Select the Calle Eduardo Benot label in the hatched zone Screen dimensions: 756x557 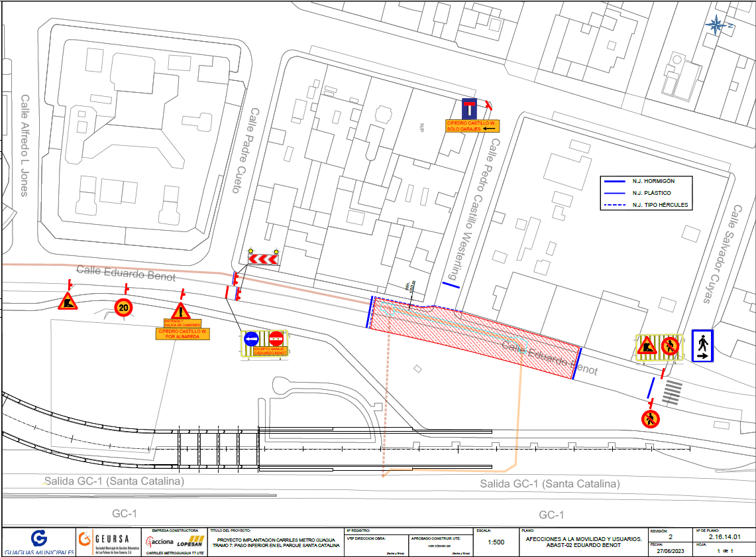pos(550,357)
